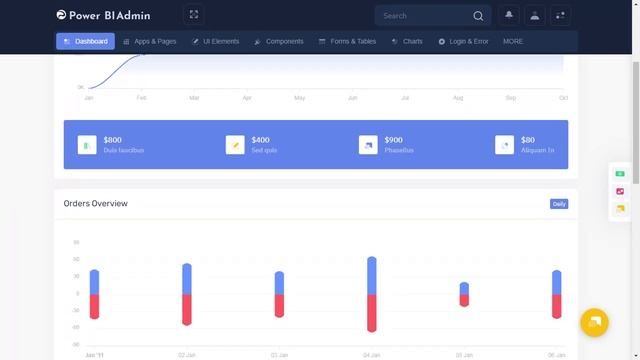Screen dimensions: 640x360
Task: Click the yellow side panel icon
Action: click(620, 209)
